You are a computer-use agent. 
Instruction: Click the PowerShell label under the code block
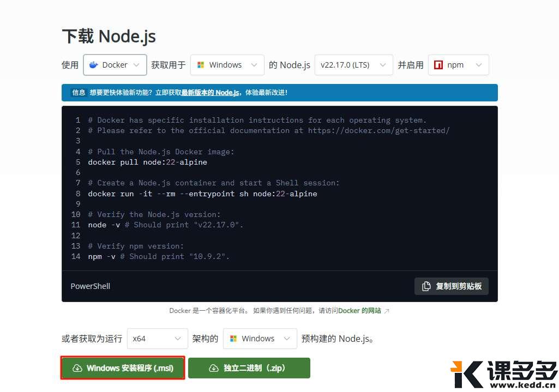[x=89, y=286]
